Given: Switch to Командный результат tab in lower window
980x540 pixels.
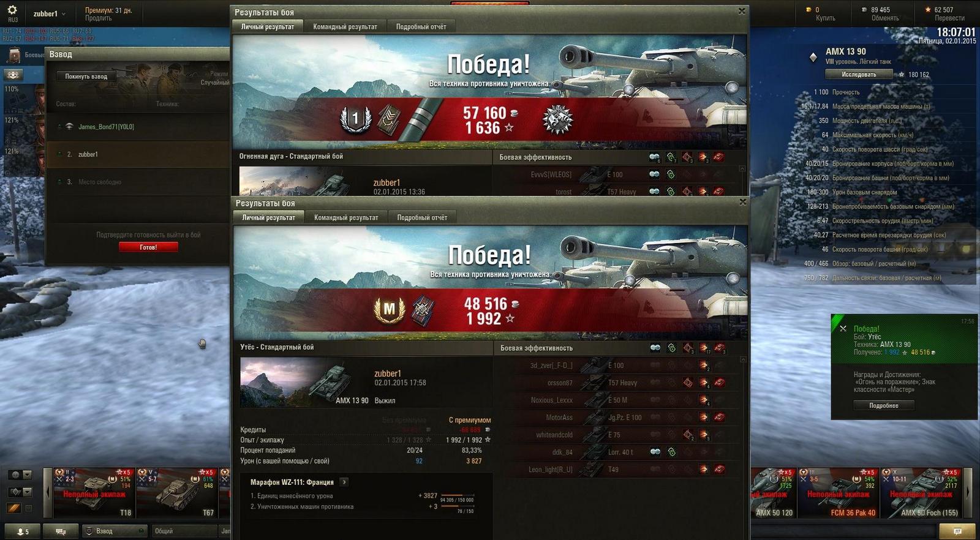Looking at the screenshot, I should coord(346,217).
